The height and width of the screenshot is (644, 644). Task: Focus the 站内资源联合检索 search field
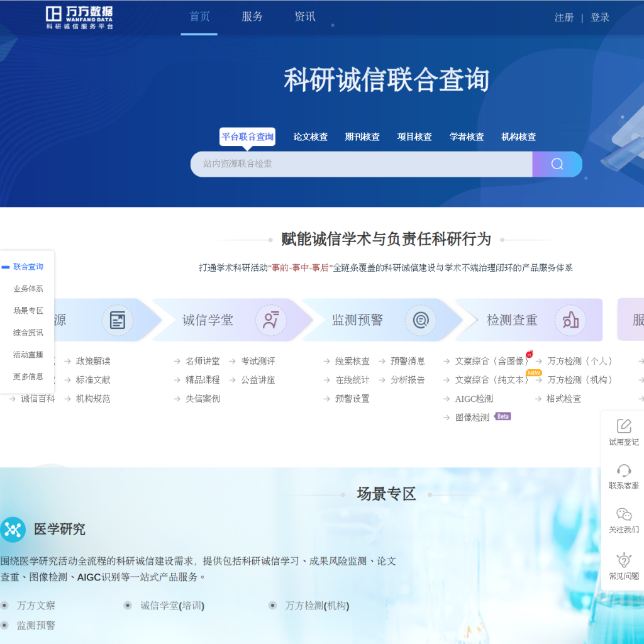[x=362, y=164]
